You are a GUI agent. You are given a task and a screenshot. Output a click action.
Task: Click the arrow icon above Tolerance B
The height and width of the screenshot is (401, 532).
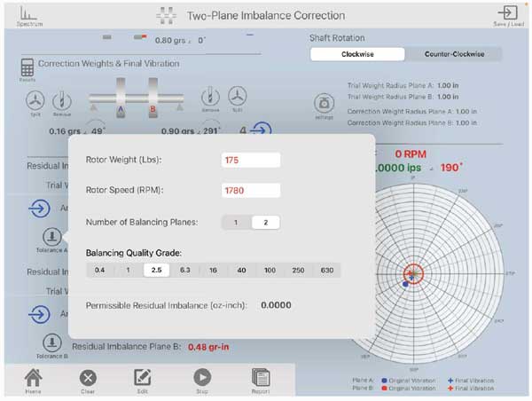40,314
